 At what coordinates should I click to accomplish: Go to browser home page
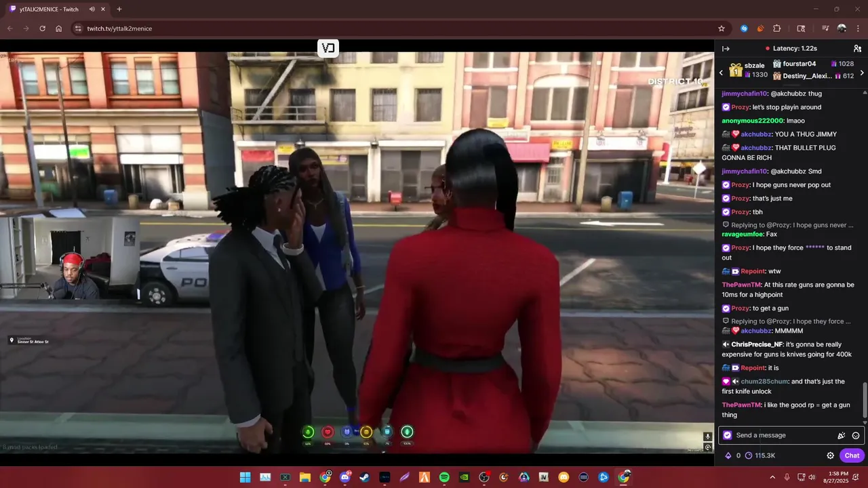(x=59, y=28)
